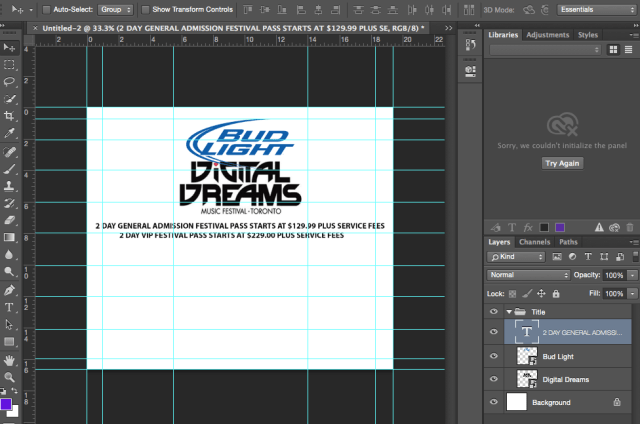
Task: Filter layers by type layers
Action: [588, 257]
